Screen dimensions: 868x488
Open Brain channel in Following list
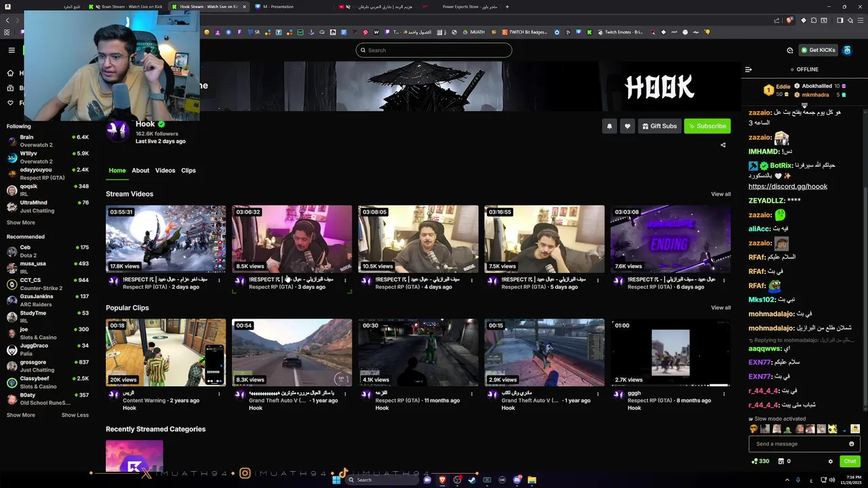click(47, 141)
